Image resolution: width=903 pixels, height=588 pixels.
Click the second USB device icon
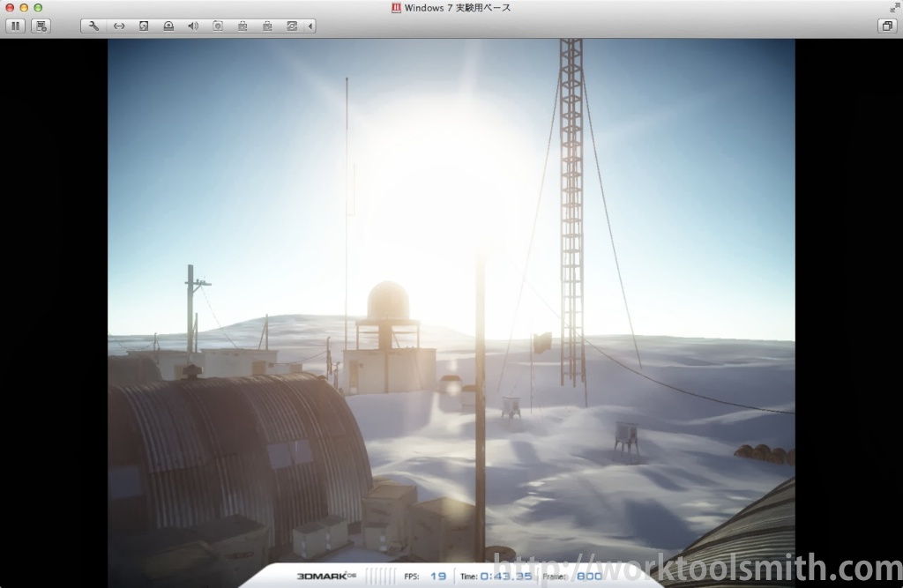pyautogui.click(x=267, y=26)
